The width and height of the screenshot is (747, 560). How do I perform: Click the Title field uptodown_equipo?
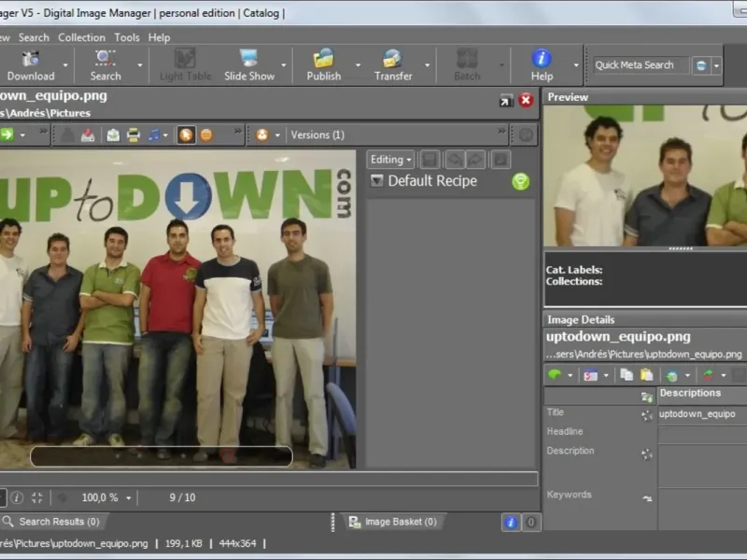pyautogui.click(x=702, y=414)
